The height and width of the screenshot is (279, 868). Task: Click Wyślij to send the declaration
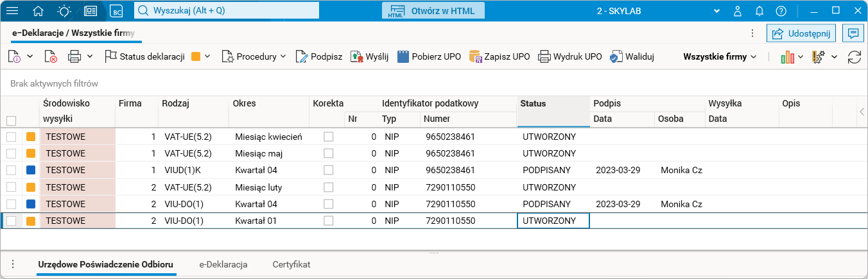pos(370,56)
